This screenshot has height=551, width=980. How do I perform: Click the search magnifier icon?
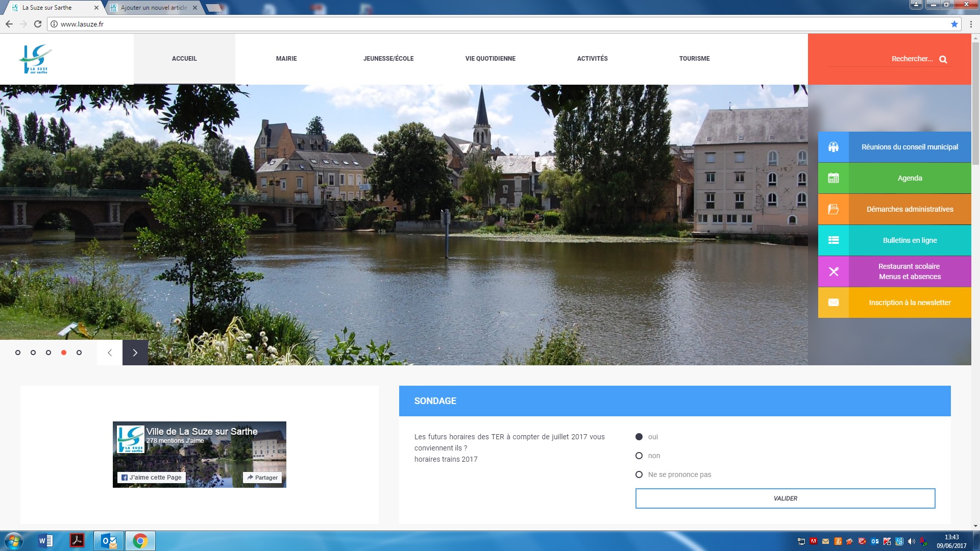coord(943,59)
